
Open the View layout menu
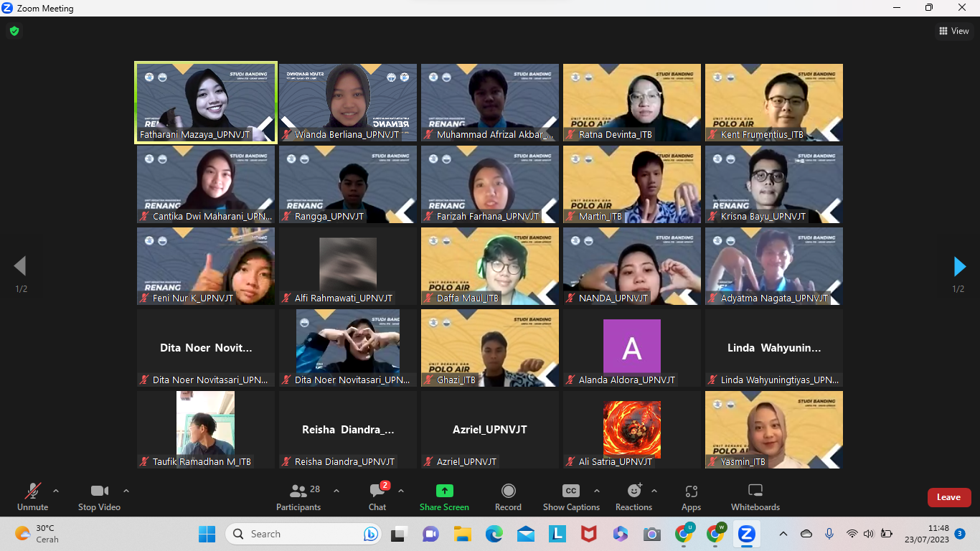pos(953,31)
